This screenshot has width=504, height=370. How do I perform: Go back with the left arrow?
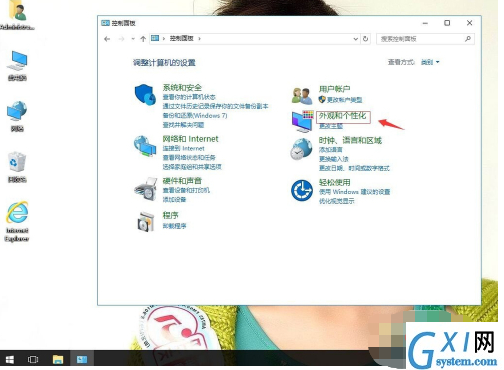107,39
